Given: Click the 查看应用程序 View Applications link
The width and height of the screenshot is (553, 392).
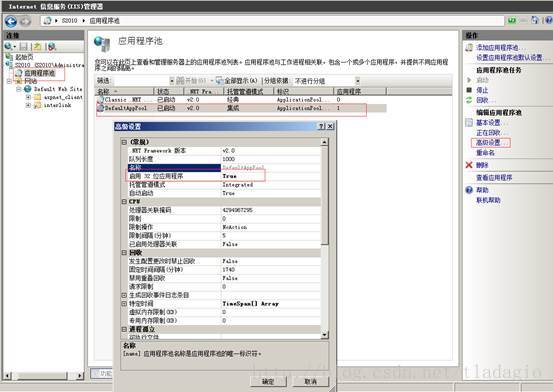Looking at the screenshot, I should pyautogui.click(x=494, y=177).
